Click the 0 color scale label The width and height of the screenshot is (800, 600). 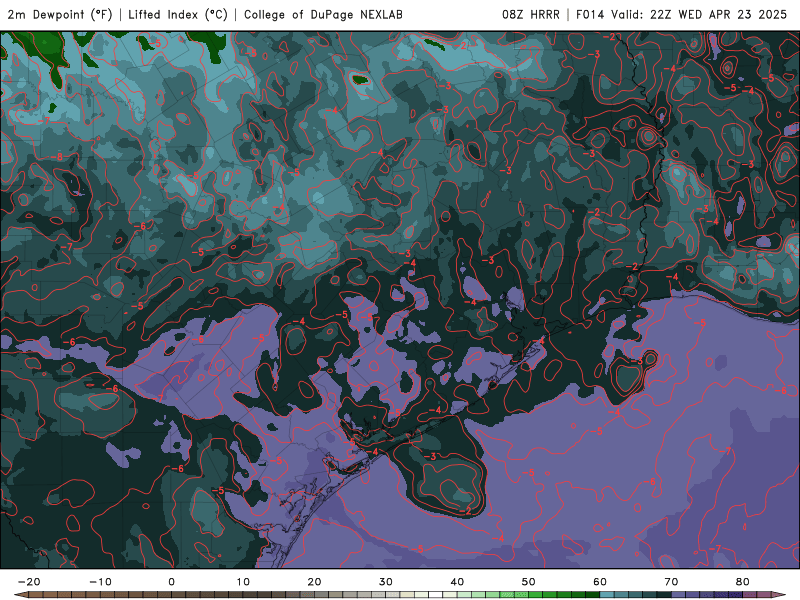[171, 582]
